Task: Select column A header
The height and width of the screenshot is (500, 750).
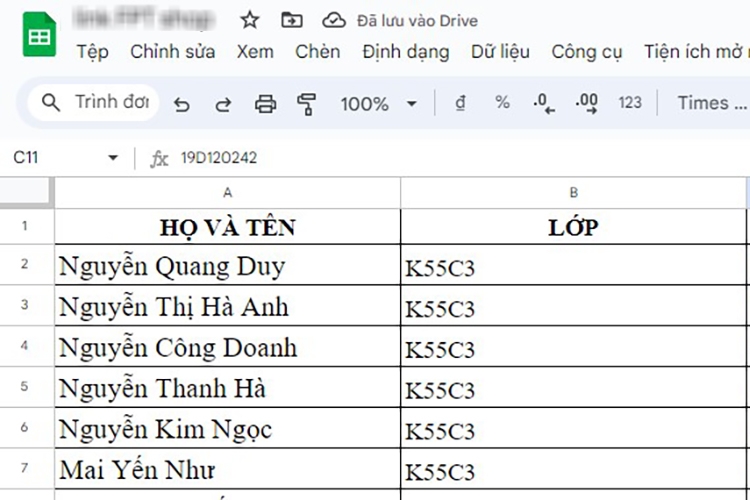Action: point(228,193)
